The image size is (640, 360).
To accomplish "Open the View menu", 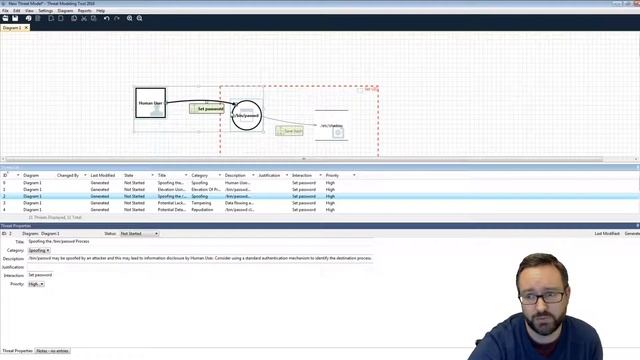I will click(29, 11).
